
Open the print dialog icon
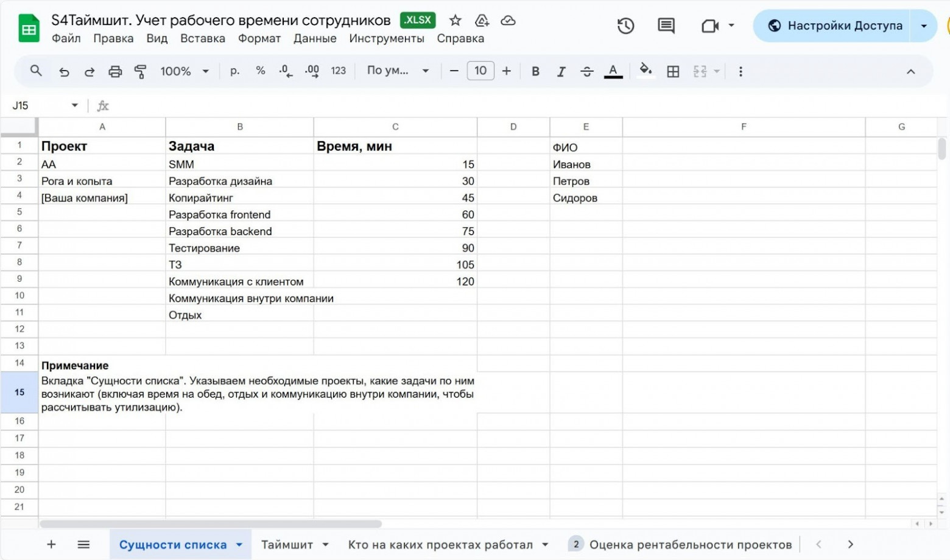(115, 71)
